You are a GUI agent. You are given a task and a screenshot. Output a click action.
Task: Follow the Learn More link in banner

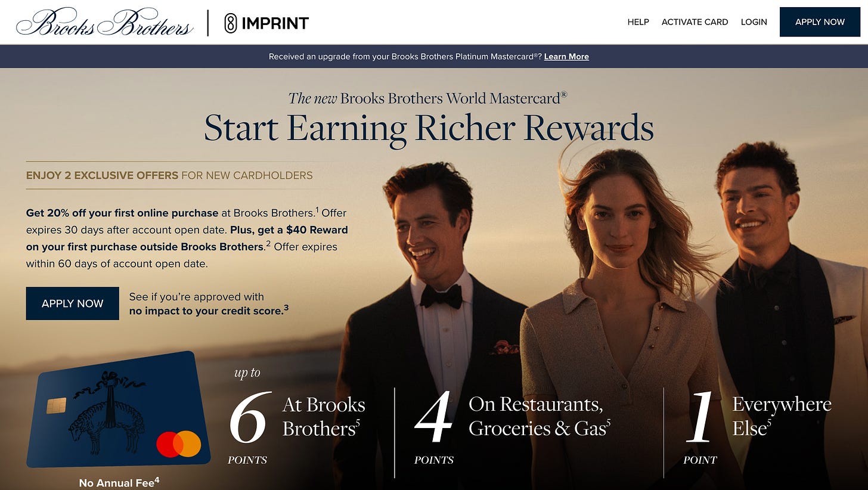566,57
